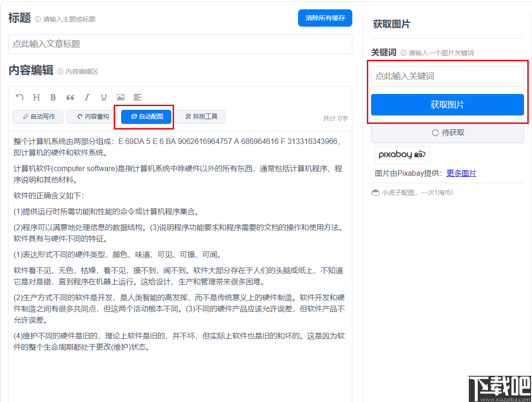
Task: Apply italic formatting with the I icon
Action: point(87,97)
